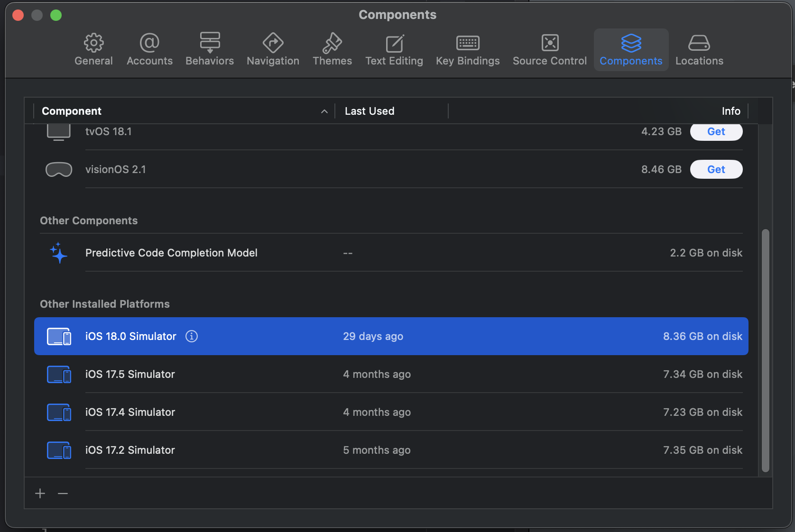Close the Components window with red button
795x532 pixels.
(18, 15)
